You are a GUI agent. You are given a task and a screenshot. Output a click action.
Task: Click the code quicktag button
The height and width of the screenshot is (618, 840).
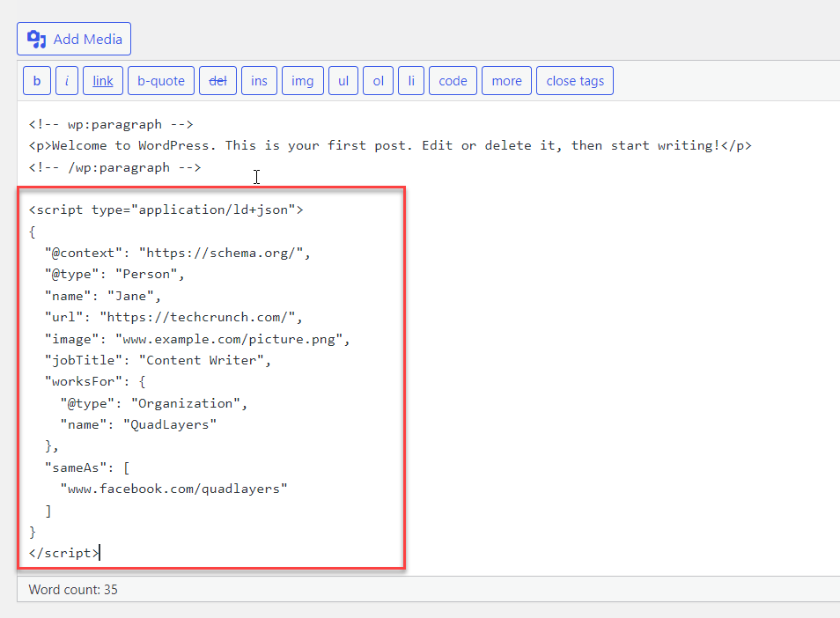coord(453,81)
